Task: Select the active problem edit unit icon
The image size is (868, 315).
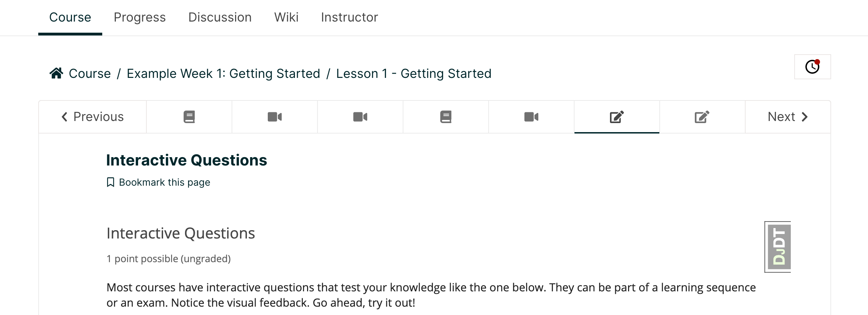Action: [617, 117]
